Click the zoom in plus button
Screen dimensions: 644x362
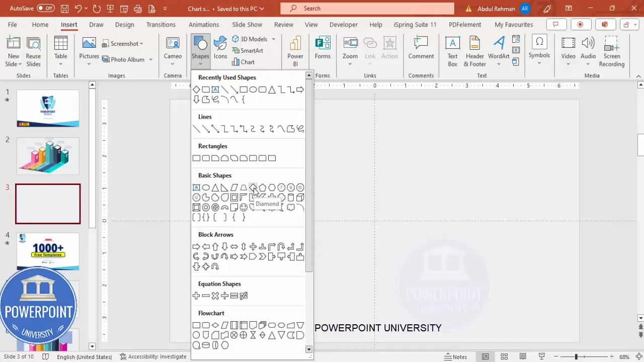(612, 357)
